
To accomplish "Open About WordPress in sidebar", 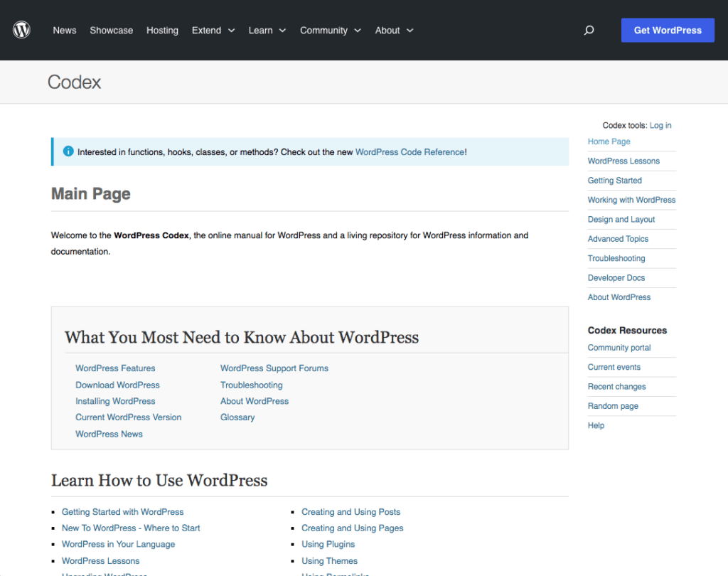I will pos(619,297).
